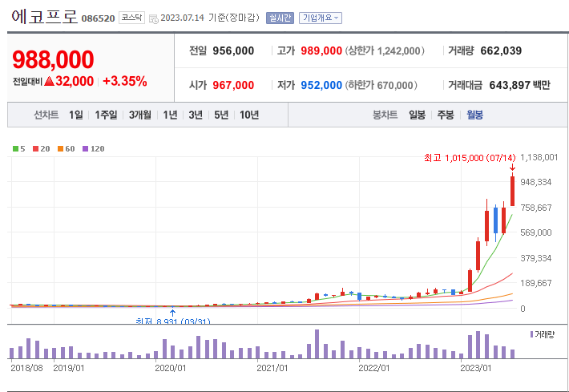
Task: Click the 2018/08 x-axis label
Action: pos(27,368)
